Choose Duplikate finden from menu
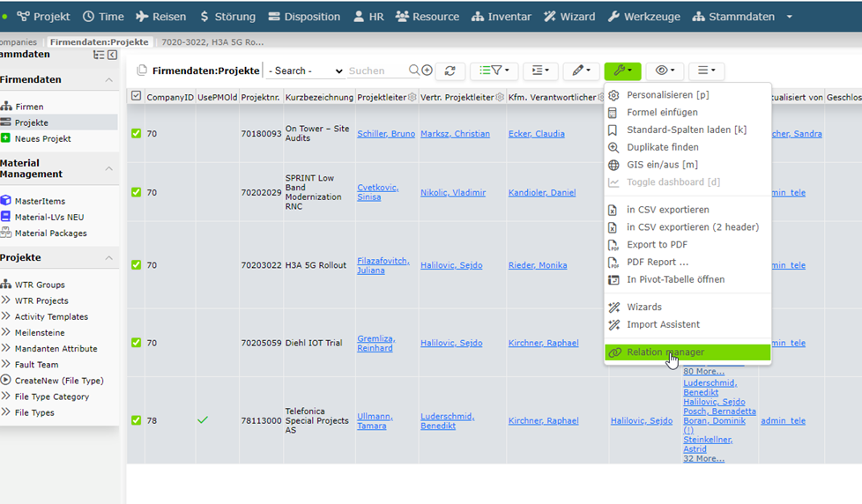862x504 pixels. pyautogui.click(x=687, y=147)
